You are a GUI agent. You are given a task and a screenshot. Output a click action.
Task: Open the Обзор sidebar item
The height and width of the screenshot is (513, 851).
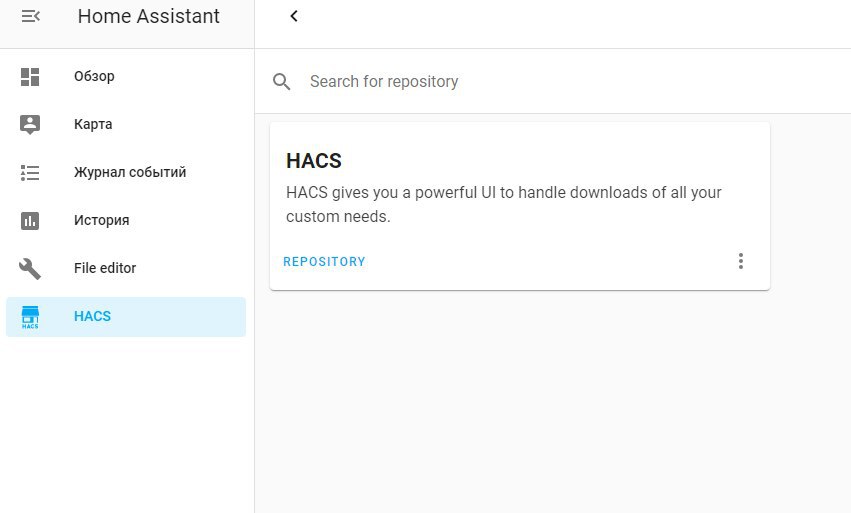(x=126, y=77)
